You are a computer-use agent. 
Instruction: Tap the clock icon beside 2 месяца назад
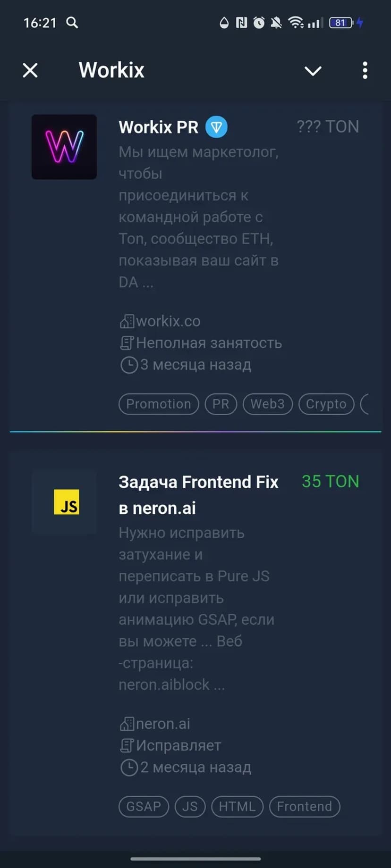click(x=128, y=768)
